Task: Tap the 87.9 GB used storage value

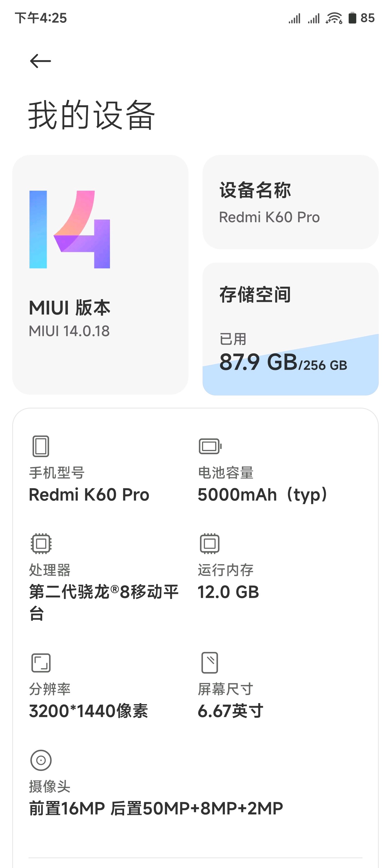Action: [258, 362]
